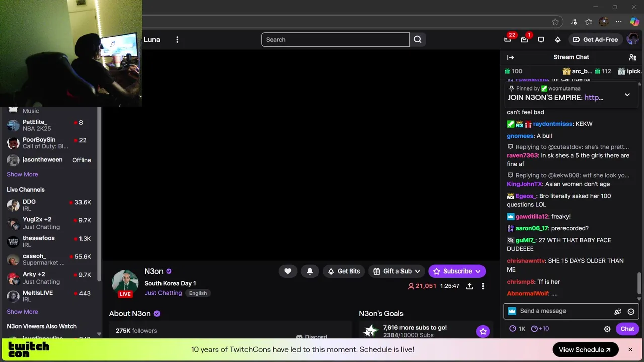Click the Get Ad-Free button
644x362 pixels.
(x=595, y=40)
